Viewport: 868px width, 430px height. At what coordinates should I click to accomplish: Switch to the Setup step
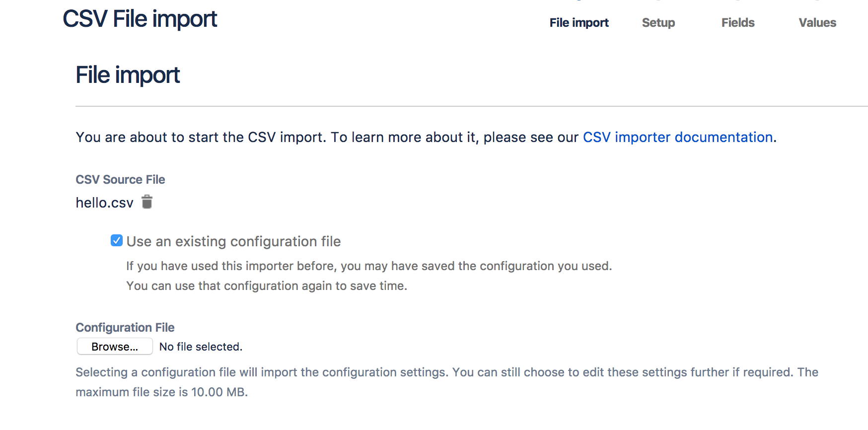[x=658, y=22]
